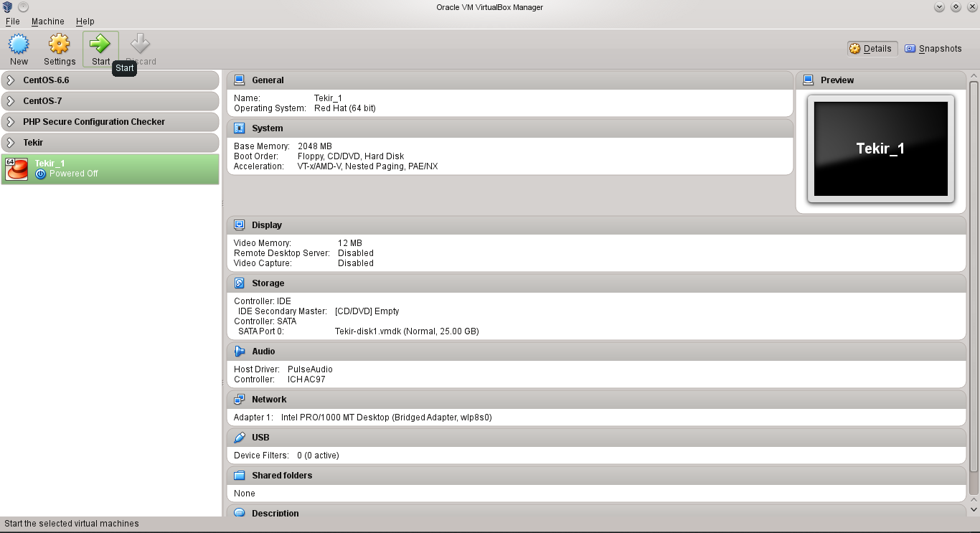The image size is (980, 533).
Task: Click the Storage section disk icon
Action: click(240, 283)
